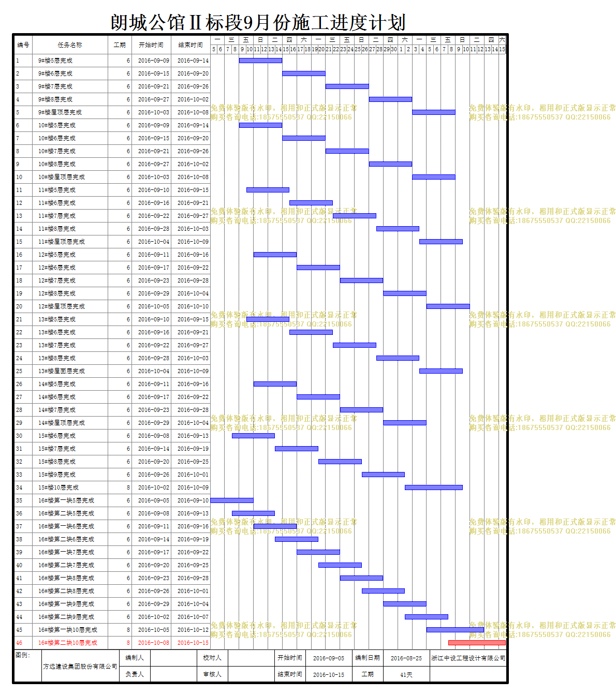Viewport: 616px width, 695px height.
Task: Click the 41天 total duration value
Action: coord(406,675)
